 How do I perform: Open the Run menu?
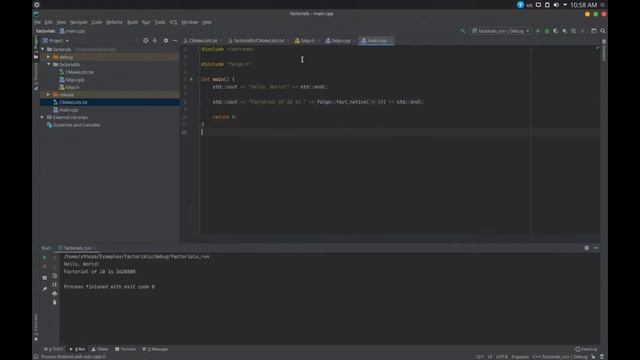146,22
